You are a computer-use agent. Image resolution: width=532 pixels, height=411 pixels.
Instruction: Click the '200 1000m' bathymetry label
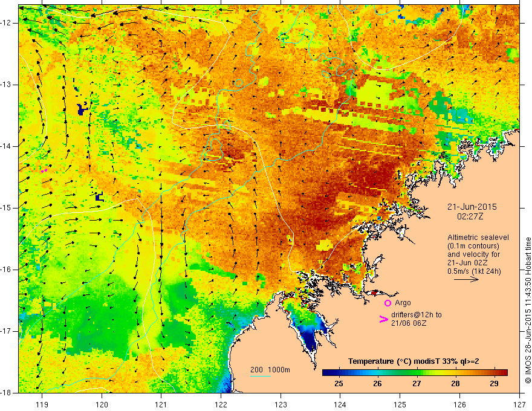tap(270, 370)
